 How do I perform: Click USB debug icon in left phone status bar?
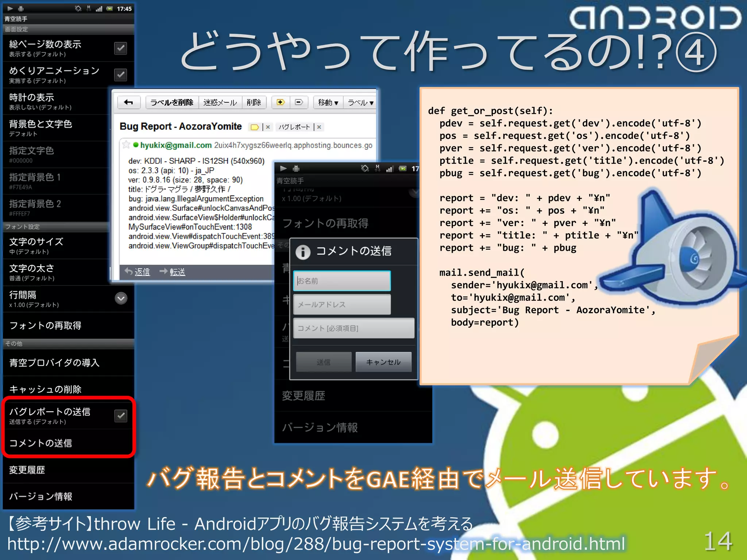point(89,8)
